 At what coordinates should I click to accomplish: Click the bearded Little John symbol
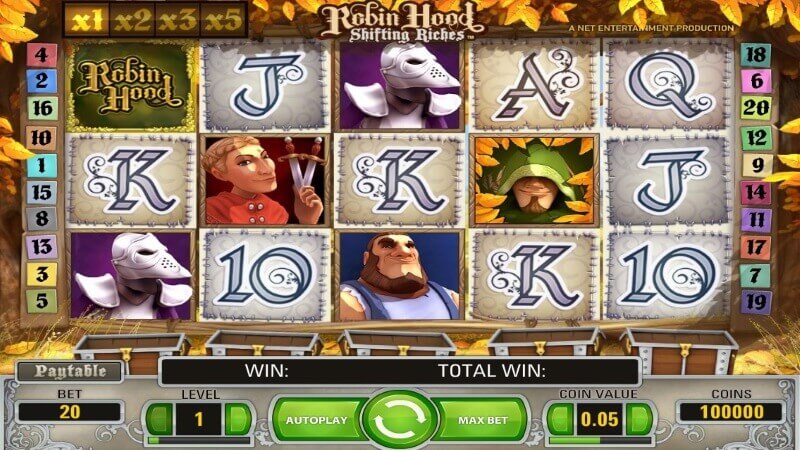400,276
